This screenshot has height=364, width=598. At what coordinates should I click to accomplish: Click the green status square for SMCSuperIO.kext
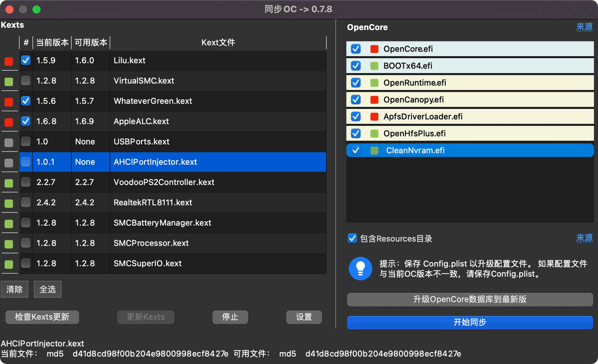[9, 264]
